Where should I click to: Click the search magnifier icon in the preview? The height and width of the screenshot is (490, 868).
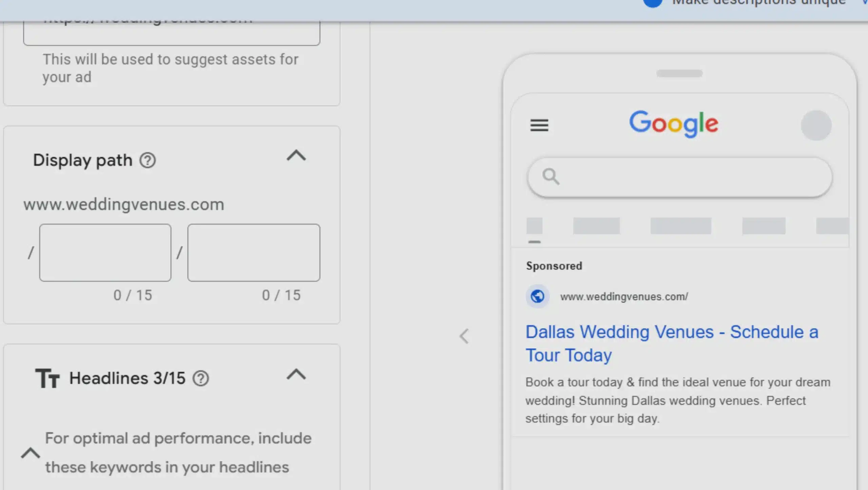(551, 177)
